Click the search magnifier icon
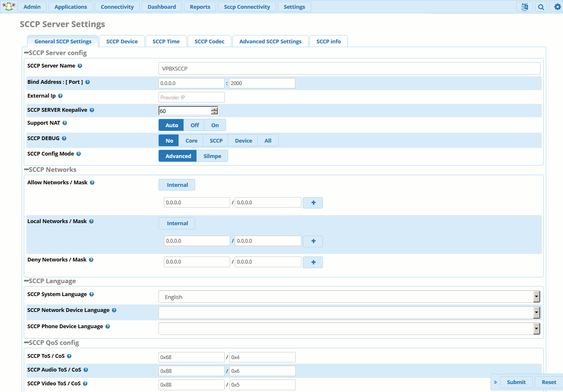The width and height of the screenshot is (563, 392). [x=541, y=7]
